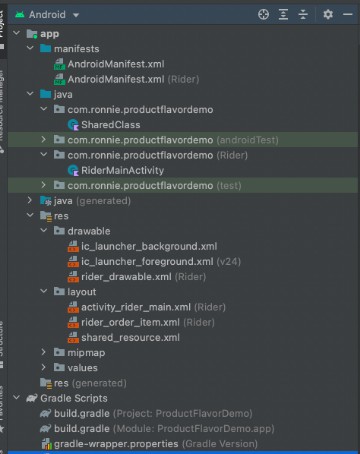Collapse the manifests folder
The height and width of the screenshot is (454, 360).
point(30,48)
